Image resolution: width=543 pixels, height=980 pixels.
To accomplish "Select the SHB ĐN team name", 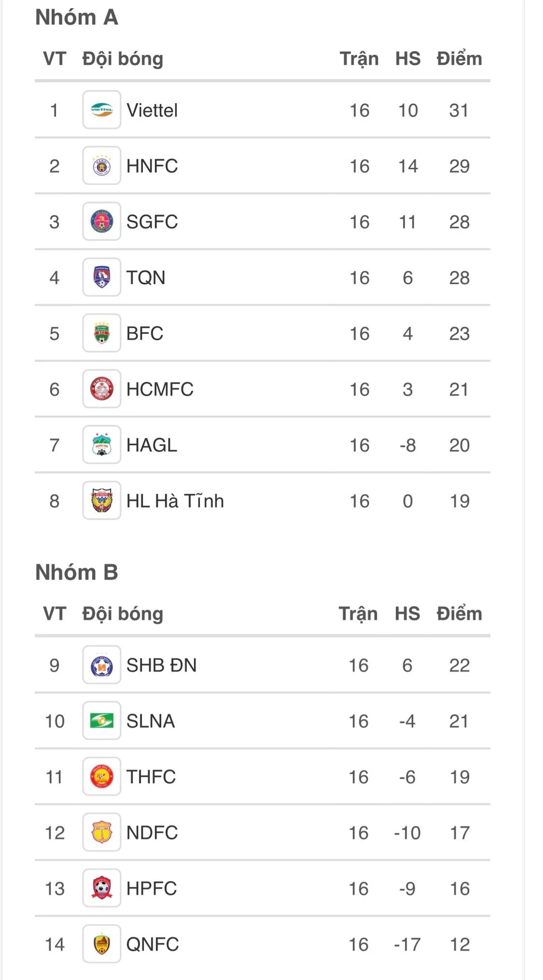I will click(161, 665).
